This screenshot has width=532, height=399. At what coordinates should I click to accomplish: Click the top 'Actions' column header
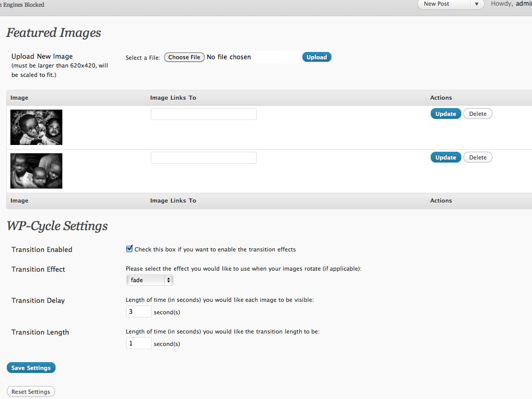[x=441, y=98]
